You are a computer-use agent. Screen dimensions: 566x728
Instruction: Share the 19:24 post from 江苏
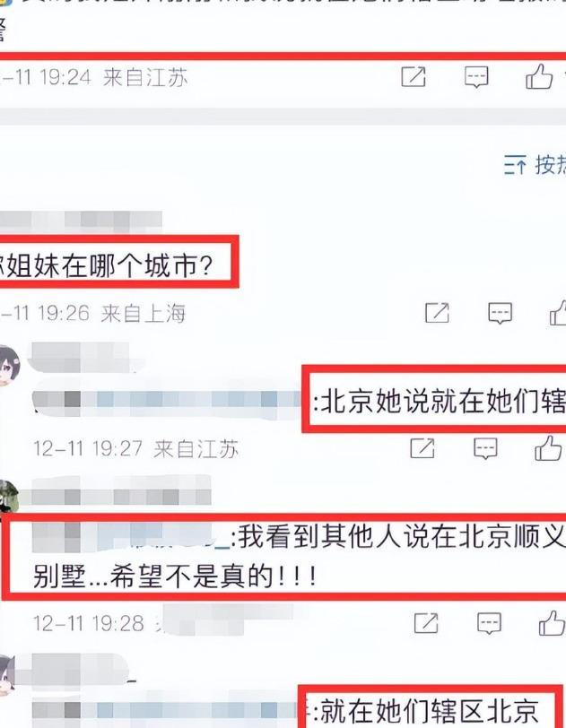click(414, 77)
